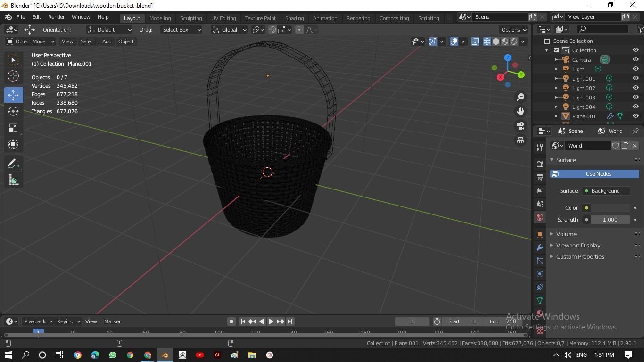The width and height of the screenshot is (644, 362).
Task: Toggle proportional editing button
Action: 299,30
